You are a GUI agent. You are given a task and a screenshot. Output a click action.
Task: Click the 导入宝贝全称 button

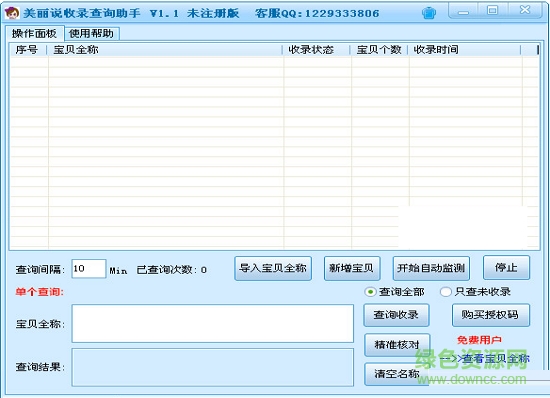pyautogui.click(x=273, y=268)
